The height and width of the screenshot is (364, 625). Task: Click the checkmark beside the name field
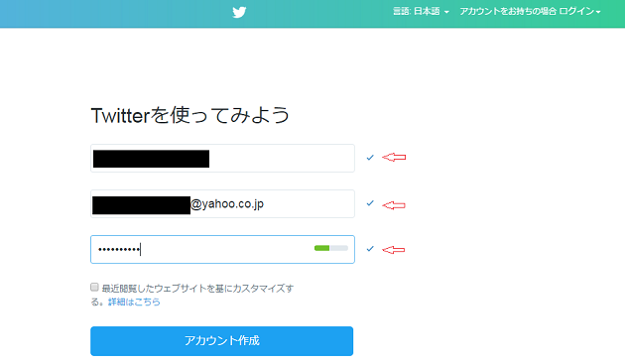pos(370,158)
